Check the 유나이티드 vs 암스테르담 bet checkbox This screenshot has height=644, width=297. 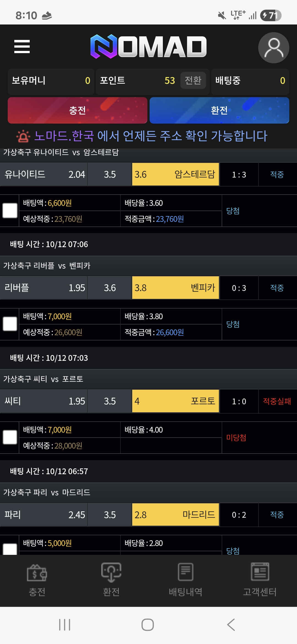(10, 211)
